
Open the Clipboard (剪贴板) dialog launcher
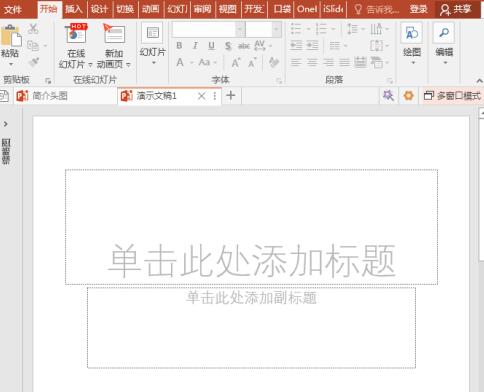pos(48,81)
